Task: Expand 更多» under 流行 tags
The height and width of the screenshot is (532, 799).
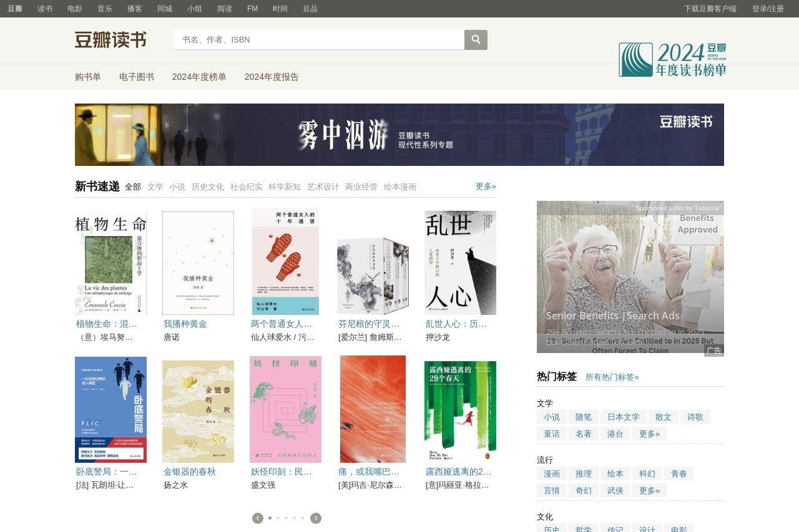Action: (x=650, y=490)
